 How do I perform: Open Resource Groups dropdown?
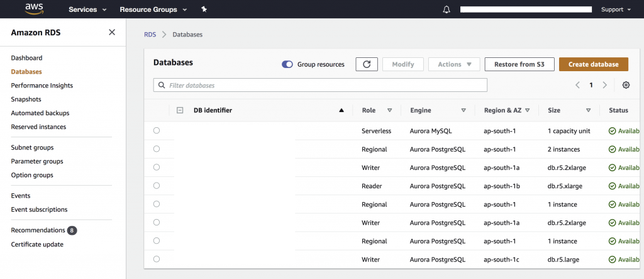pyautogui.click(x=153, y=9)
